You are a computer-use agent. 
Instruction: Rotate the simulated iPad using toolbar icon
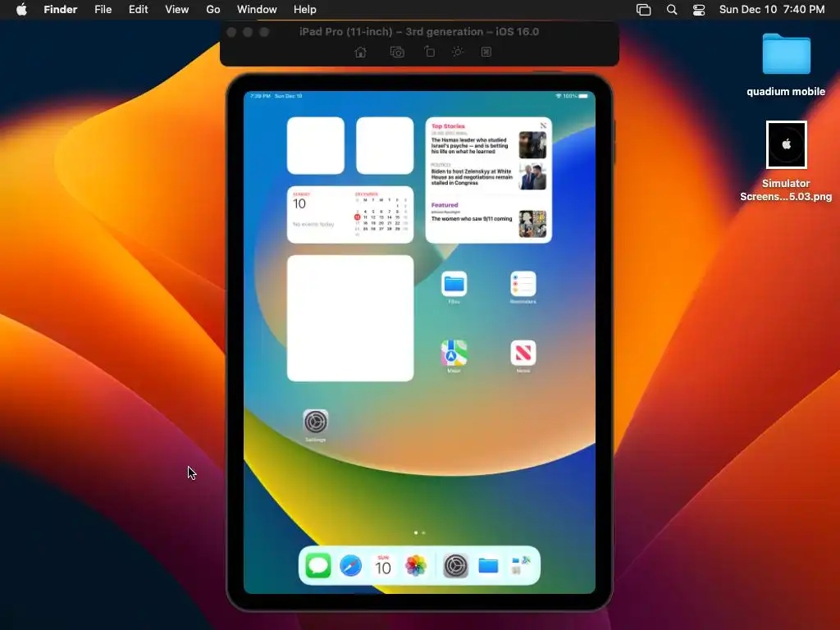point(429,52)
